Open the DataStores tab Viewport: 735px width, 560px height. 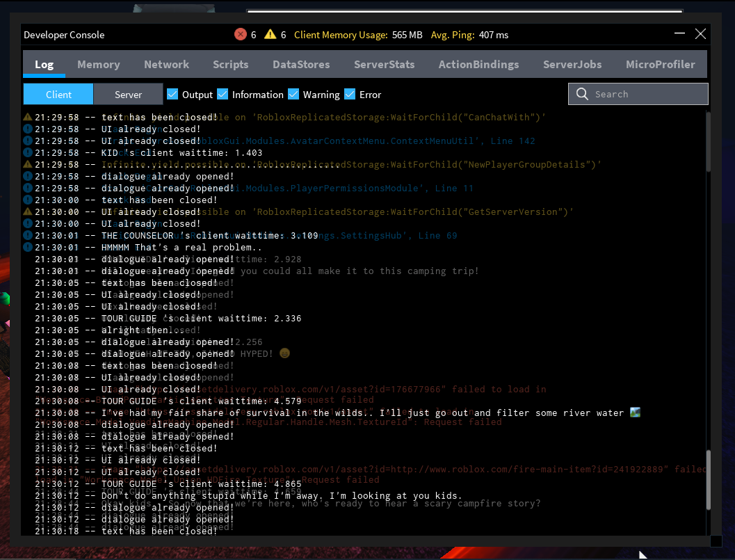coord(301,64)
